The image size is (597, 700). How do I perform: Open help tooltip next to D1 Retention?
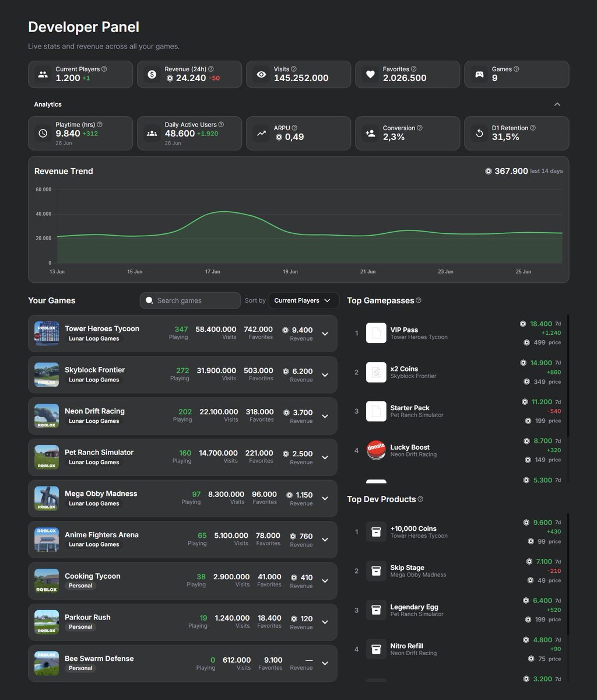533,128
